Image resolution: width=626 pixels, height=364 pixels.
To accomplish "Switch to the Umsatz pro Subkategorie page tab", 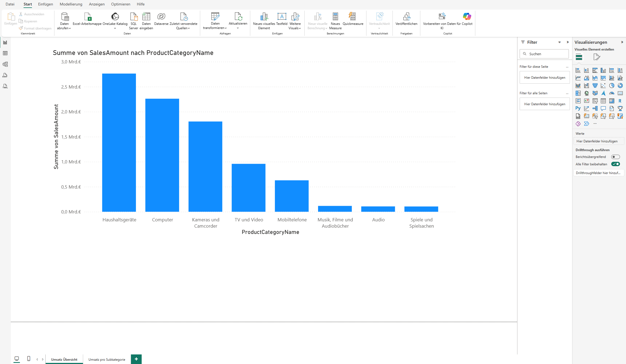I will click(106, 359).
